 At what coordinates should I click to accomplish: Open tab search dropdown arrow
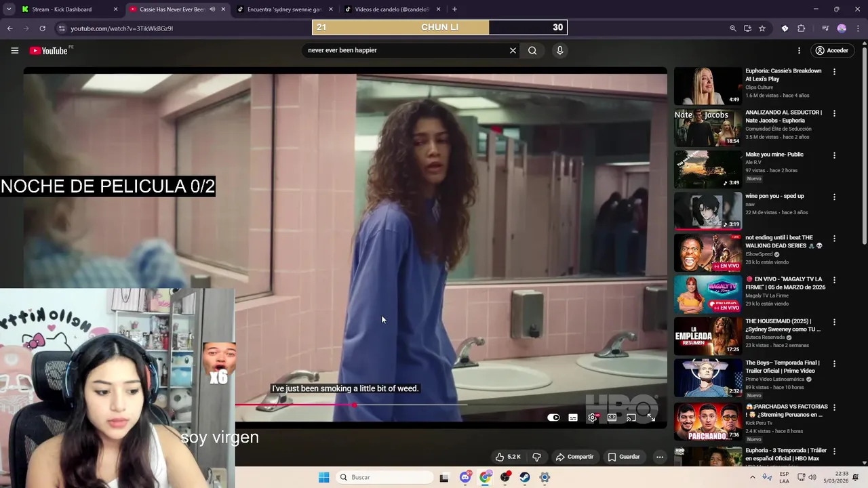tap(9, 9)
